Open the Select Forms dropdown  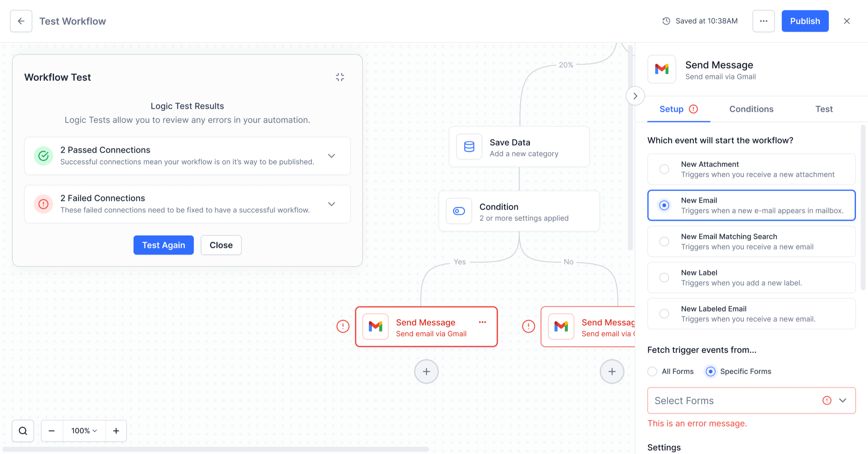click(x=751, y=400)
